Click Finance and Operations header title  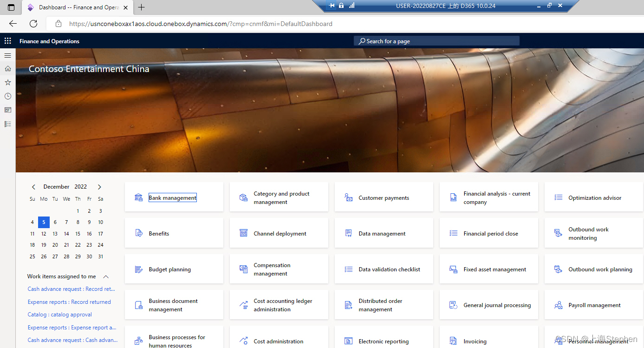(x=49, y=41)
